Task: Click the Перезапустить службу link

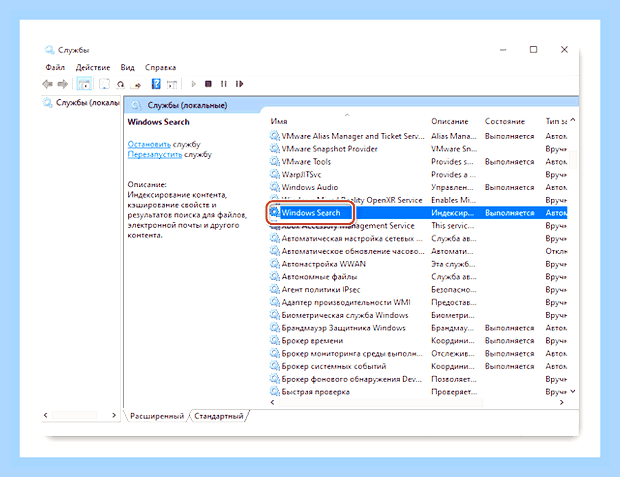Action: [x=155, y=154]
